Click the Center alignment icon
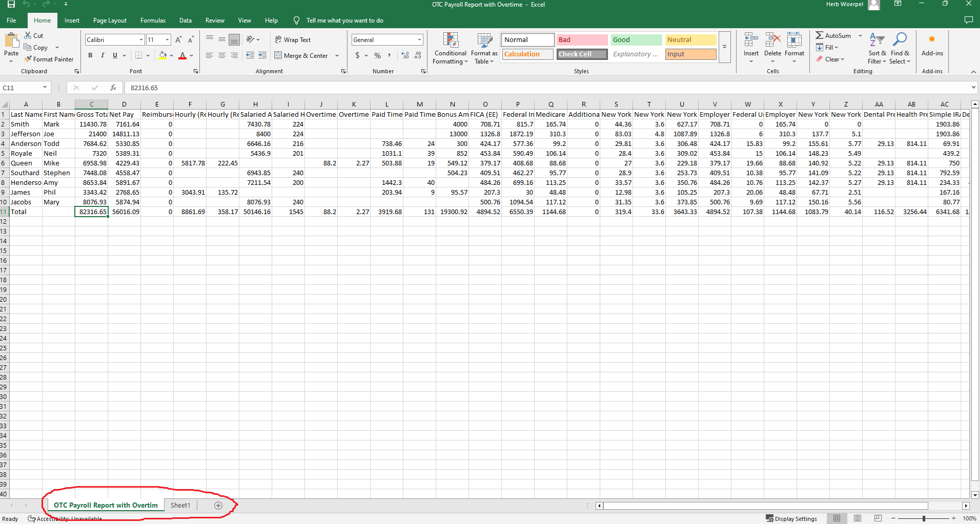 (222, 55)
